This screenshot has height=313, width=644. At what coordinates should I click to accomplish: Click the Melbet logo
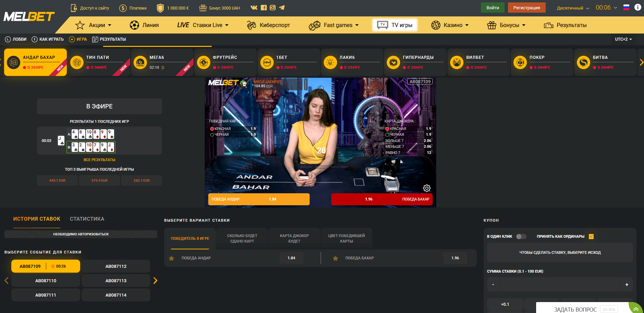pyautogui.click(x=29, y=16)
